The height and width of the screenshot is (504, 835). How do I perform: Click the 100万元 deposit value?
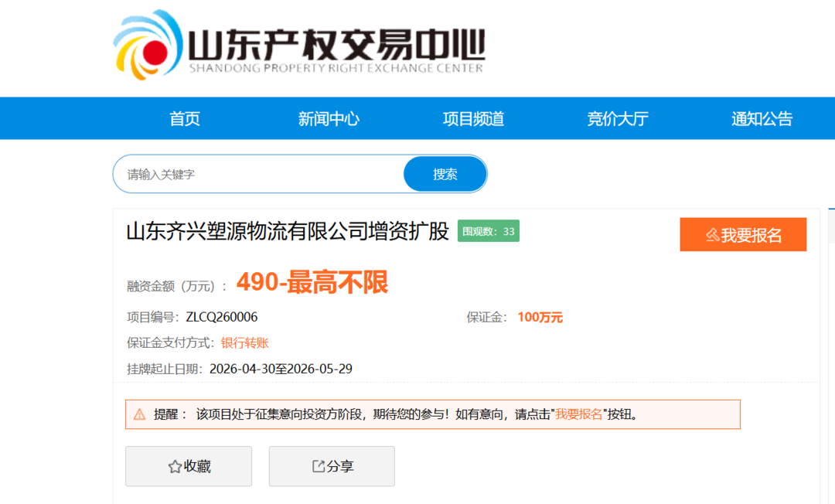(540, 318)
